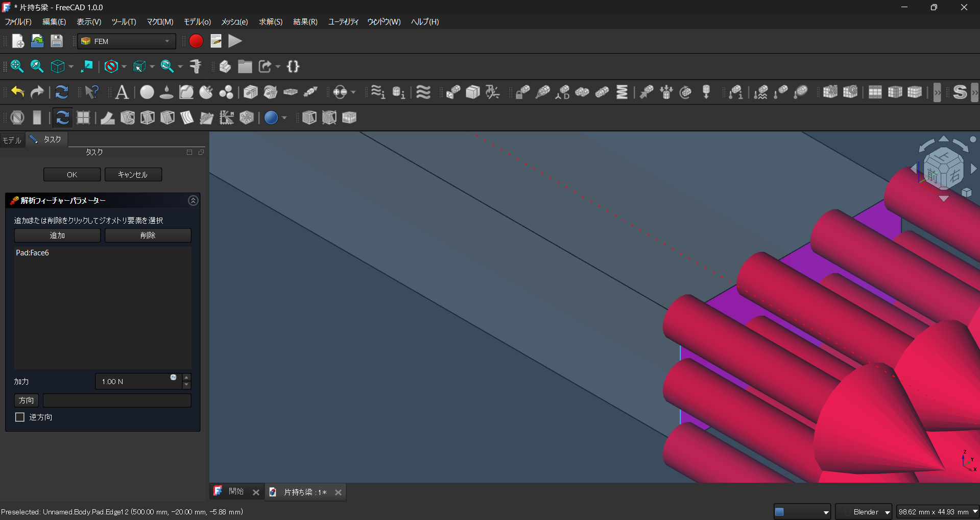Screen dimensions: 980x520
Task: Select Pad:Face6 in the reference list
Action: tap(32, 253)
